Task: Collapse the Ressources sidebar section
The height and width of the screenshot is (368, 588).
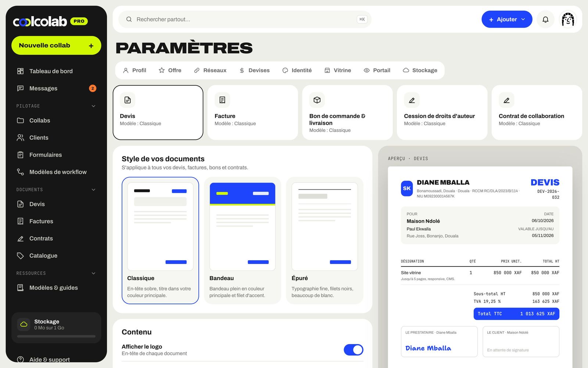Action: [93, 273]
